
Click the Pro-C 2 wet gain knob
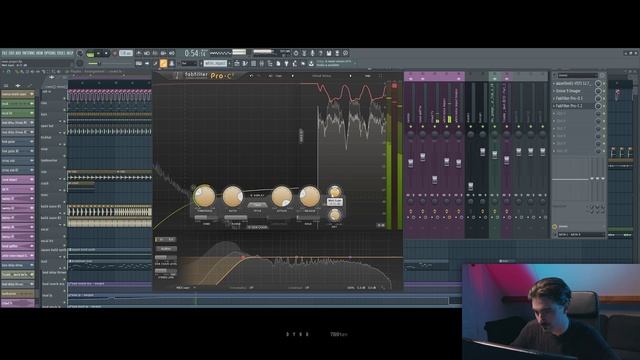tap(335, 191)
